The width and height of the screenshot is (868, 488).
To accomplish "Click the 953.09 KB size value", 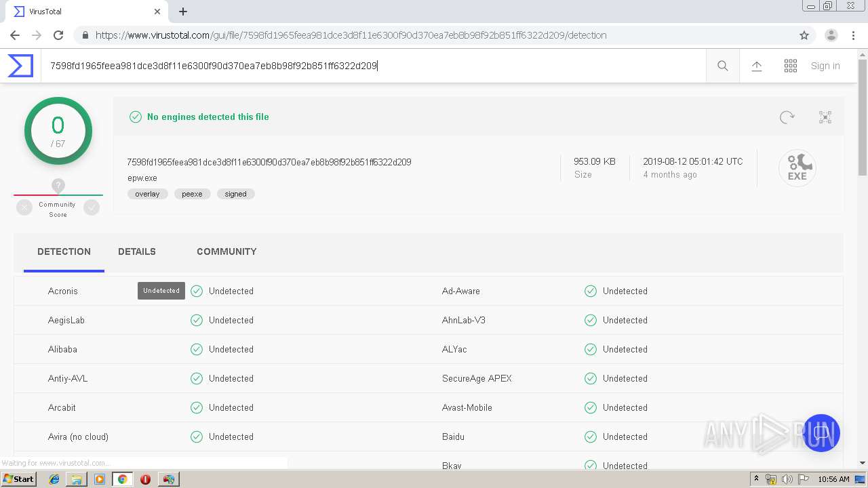I will 595,161.
